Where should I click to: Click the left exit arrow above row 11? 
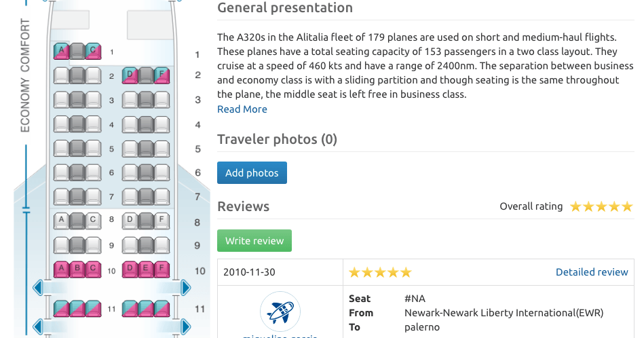point(38,288)
